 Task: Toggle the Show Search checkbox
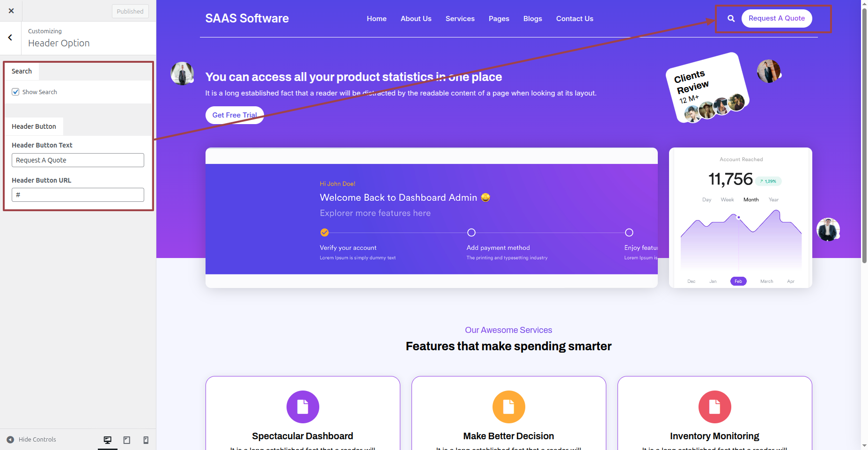point(16,92)
